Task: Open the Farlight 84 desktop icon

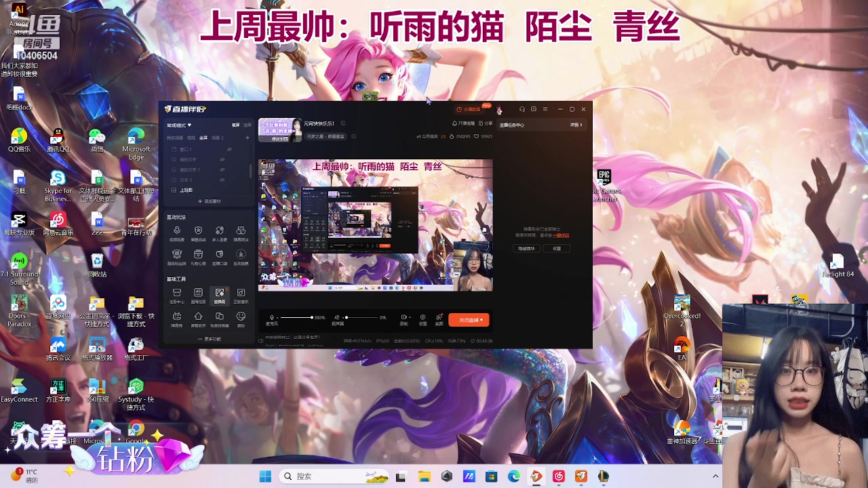Action: point(837,266)
